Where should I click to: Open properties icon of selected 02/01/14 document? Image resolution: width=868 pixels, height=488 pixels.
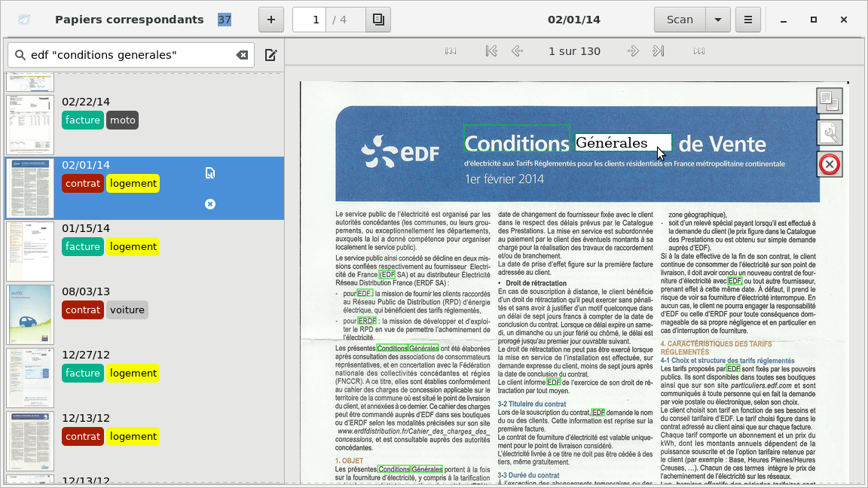pos(210,173)
